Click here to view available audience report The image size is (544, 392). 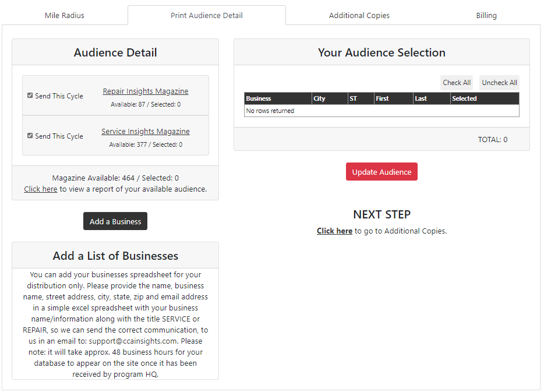[x=41, y=189]
